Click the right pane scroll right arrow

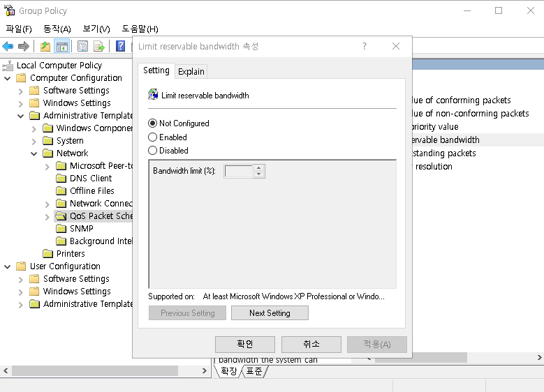point(539,357)
